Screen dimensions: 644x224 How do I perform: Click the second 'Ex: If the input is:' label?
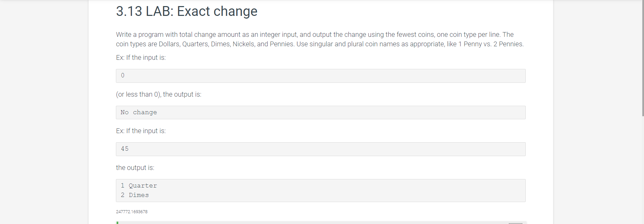141,131
